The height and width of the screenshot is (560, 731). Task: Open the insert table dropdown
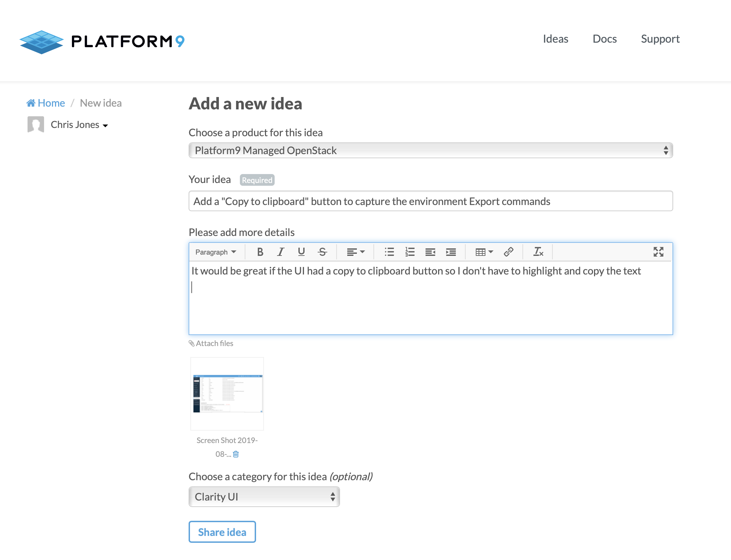(x=484, y=252)
